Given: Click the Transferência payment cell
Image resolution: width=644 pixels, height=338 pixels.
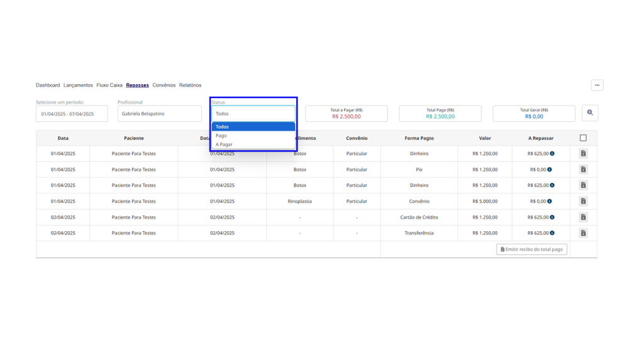Looking at the screenshot, I should pos(419,233).
